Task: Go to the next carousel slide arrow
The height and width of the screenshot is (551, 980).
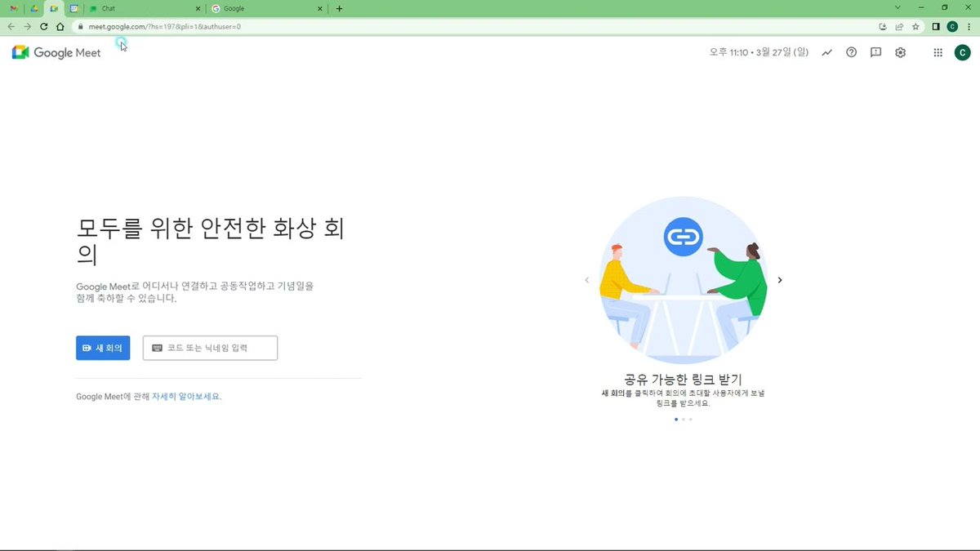Action: pyautogui.click(x=780, y=280)
